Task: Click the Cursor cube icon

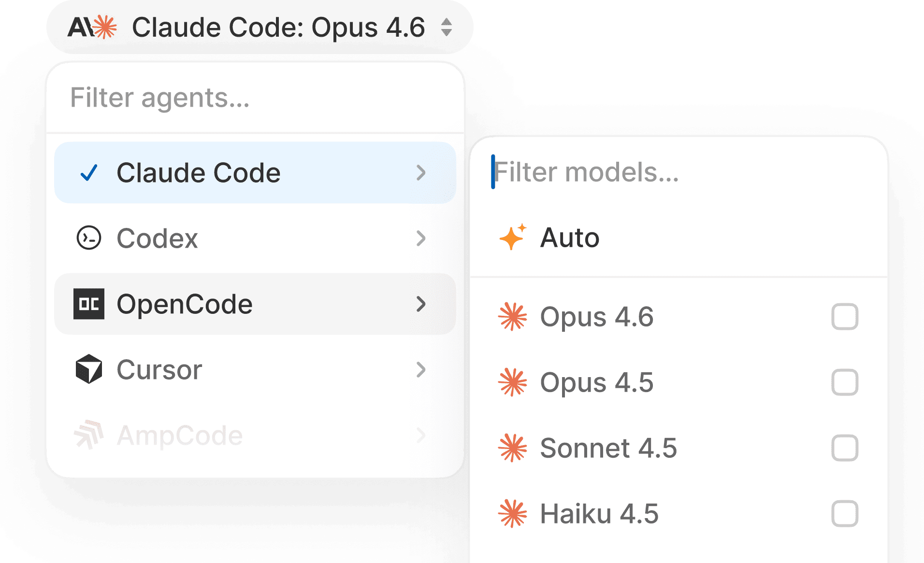Action: pos(89,369)
